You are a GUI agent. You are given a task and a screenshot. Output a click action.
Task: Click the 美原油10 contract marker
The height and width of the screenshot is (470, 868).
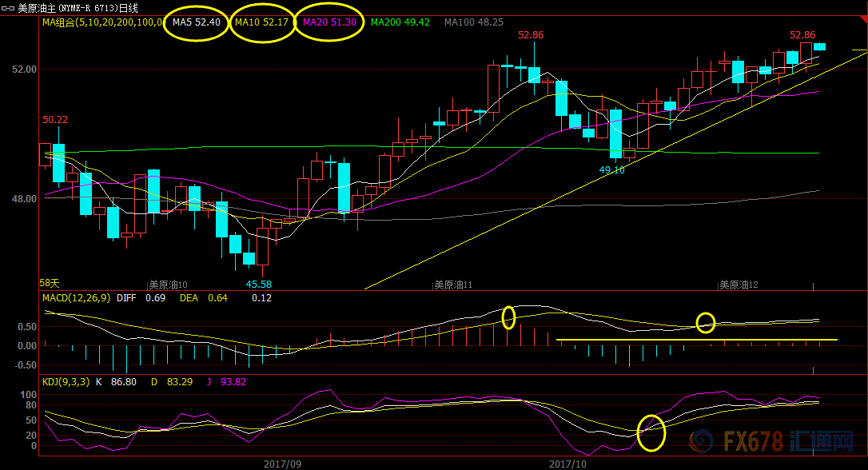tap(169, 285)
